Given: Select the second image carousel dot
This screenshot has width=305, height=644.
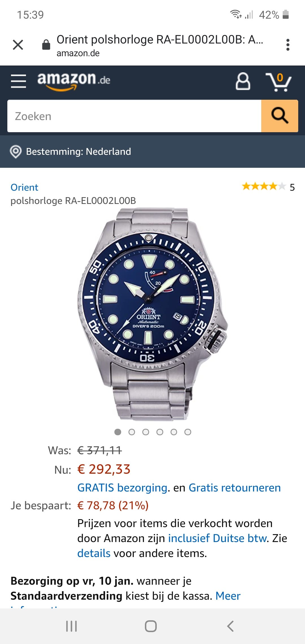Looking at the screenshot, I should point(132,432).
